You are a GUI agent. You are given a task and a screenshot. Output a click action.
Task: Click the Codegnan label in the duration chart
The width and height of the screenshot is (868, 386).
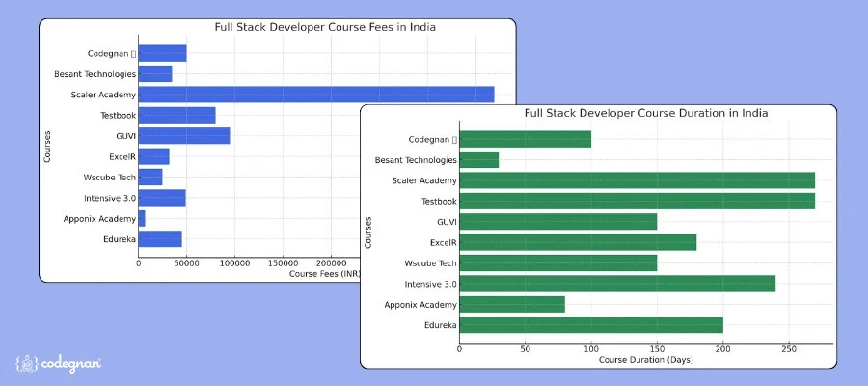432,140
